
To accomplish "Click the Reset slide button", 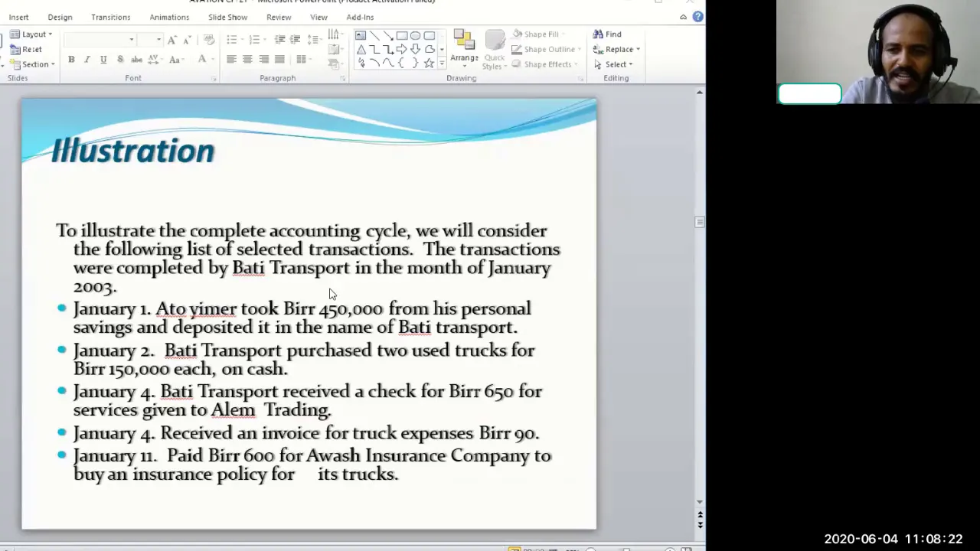I will pyautogui.click(x=26, y=49).
